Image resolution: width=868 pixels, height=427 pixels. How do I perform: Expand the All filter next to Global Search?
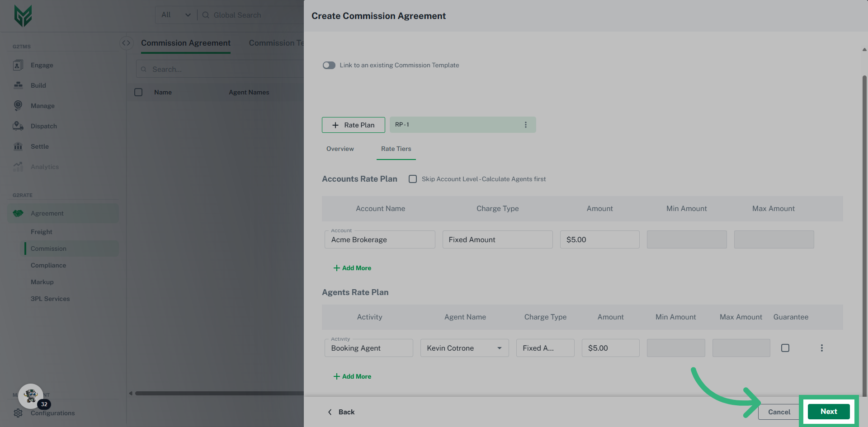[x=175, y=15]
